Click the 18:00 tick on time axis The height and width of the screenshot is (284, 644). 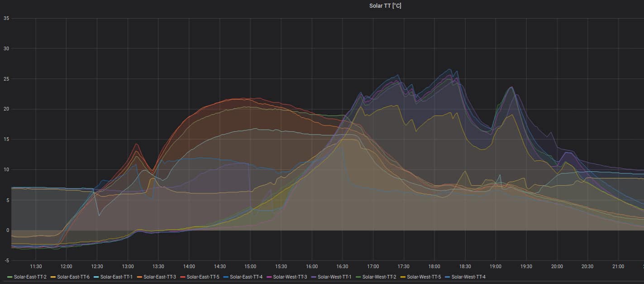[434, 266]
